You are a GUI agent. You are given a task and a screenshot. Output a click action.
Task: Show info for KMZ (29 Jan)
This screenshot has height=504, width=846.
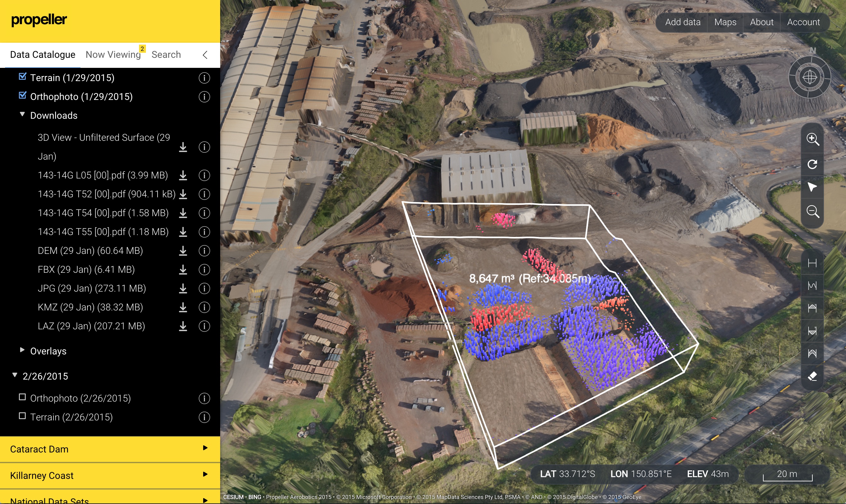(x=204, y=307)
